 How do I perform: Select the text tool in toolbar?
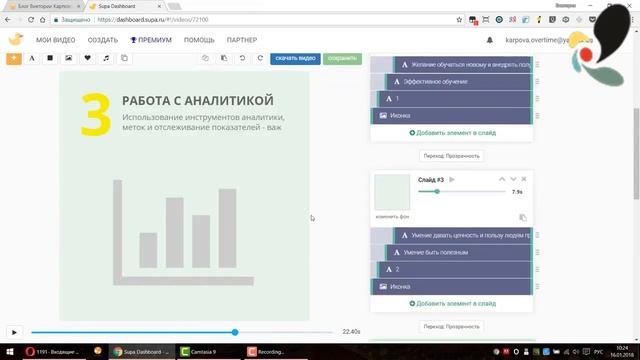tap(32, 58)
